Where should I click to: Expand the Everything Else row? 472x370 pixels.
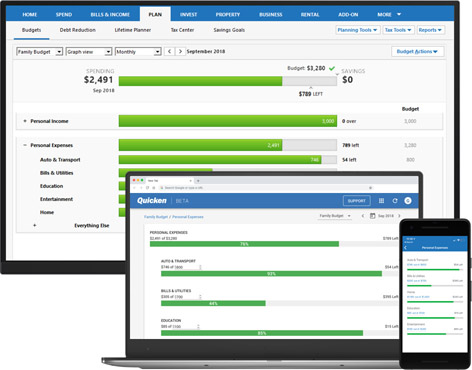tap(35, 226)
